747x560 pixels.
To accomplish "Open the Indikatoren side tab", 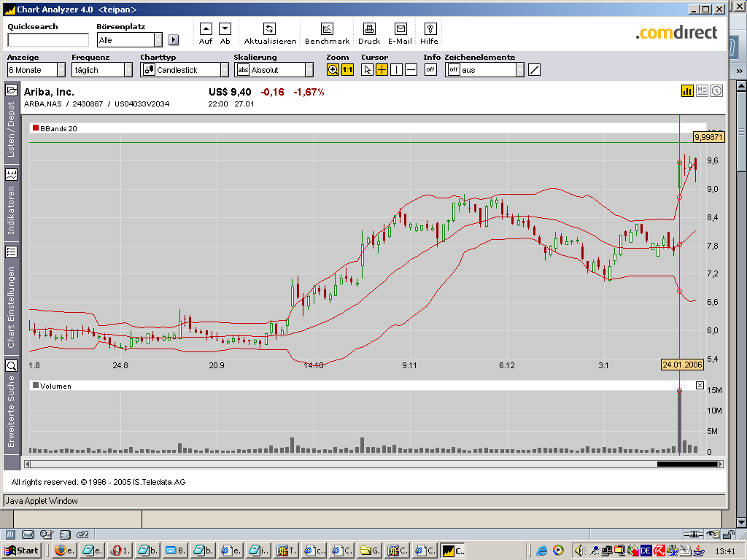I will tap(12, 208).
